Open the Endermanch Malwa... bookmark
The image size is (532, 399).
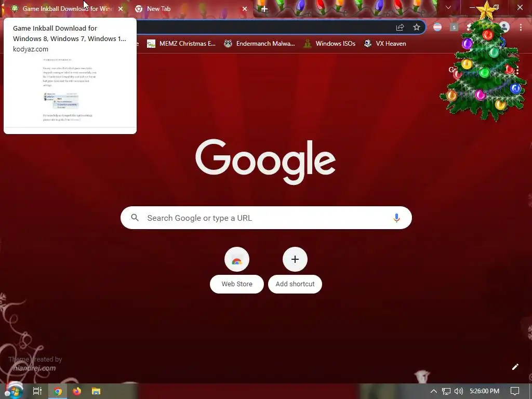click(x=260, y=44)
